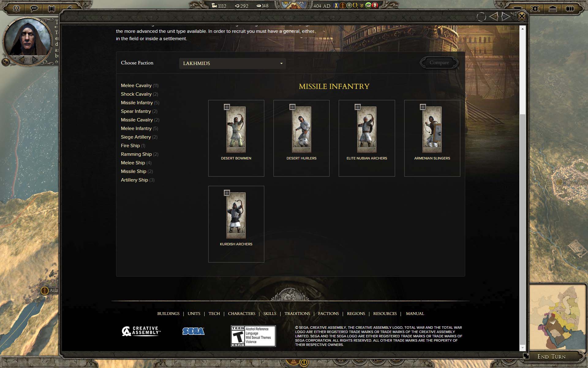Open the Elite Nubian Archers unit card

pyautogui.click(x=367, y=138)
